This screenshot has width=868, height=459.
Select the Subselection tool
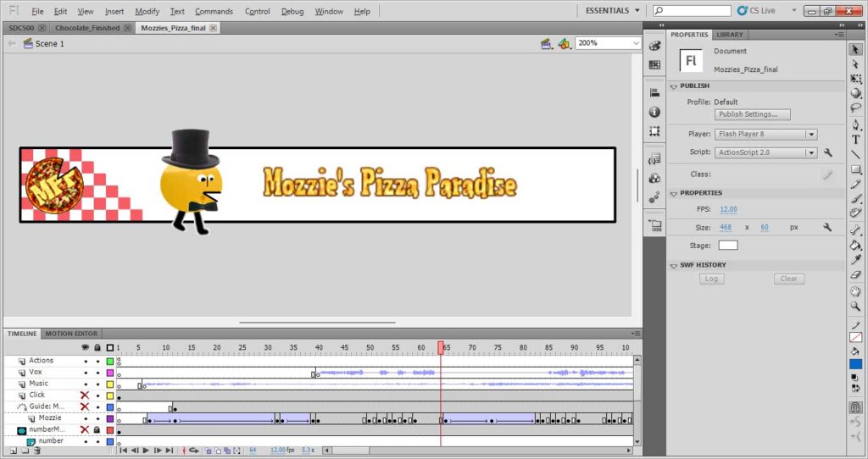[x=855, y=64]
